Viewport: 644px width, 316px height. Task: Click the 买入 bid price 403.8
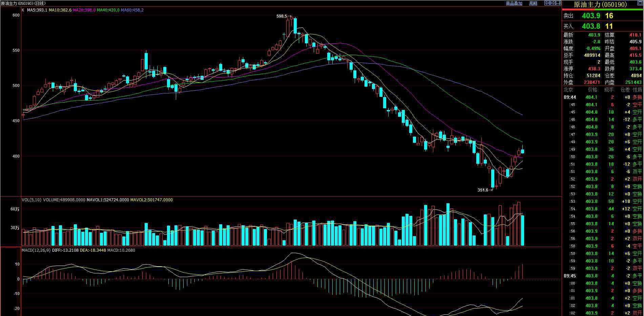click(591, 26)
